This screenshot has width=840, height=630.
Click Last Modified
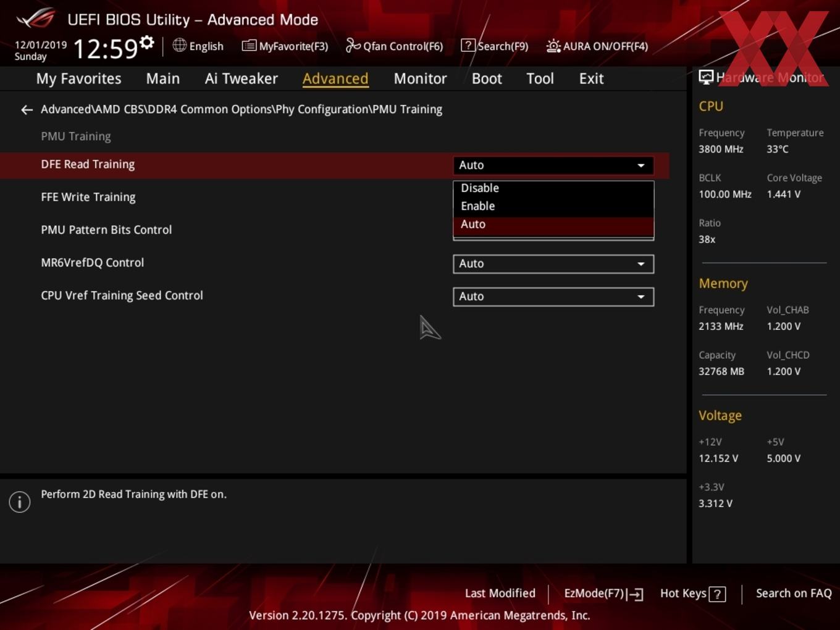(x=500, y=594)
